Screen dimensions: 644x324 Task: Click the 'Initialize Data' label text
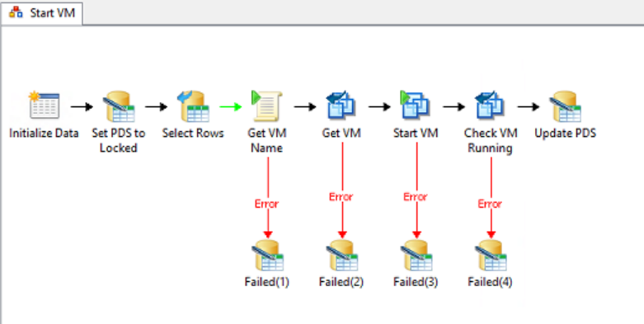[x=44, y=134]
